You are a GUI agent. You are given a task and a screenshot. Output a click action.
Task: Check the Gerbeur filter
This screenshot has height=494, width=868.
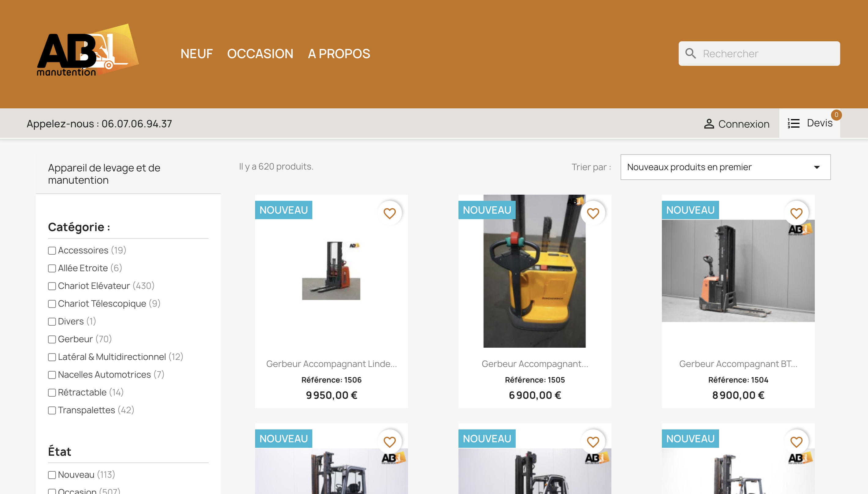click(52, 339)
